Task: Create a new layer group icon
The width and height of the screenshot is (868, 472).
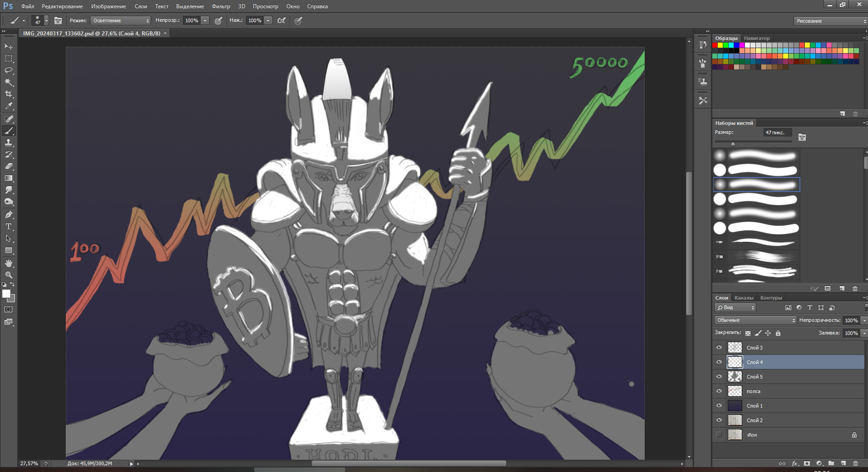Action: click(831, 463)
